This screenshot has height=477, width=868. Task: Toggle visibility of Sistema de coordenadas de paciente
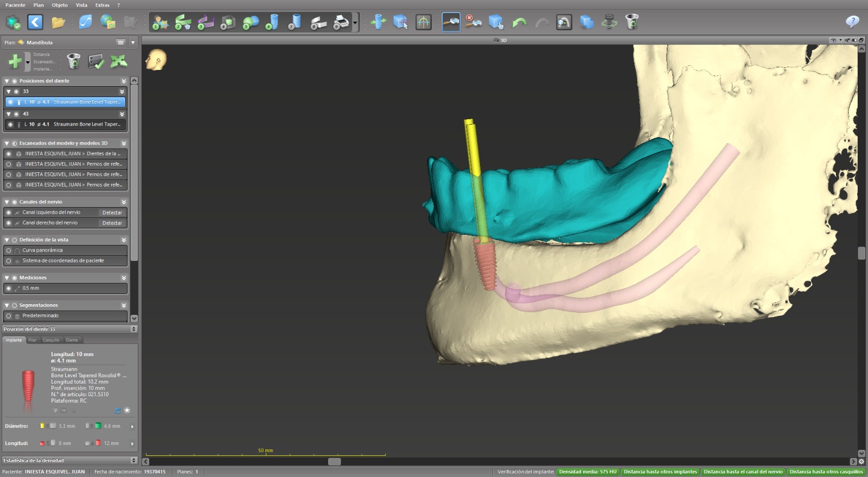[9, 261]
